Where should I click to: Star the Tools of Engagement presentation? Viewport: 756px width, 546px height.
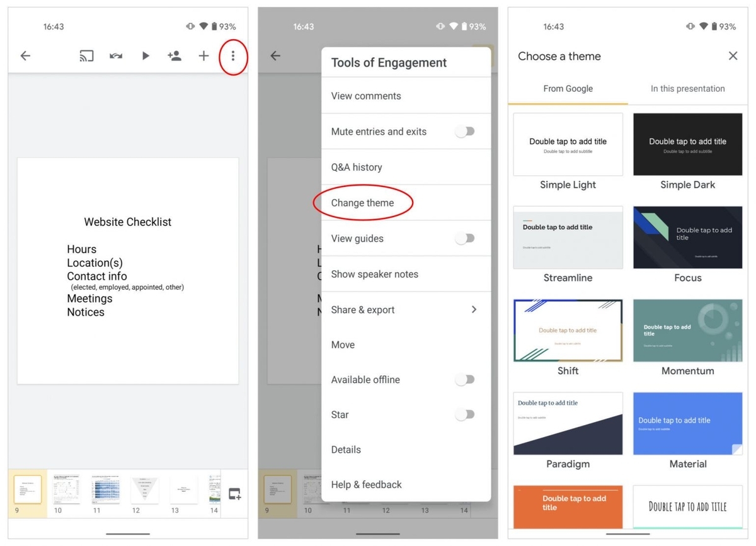[465, 414]
